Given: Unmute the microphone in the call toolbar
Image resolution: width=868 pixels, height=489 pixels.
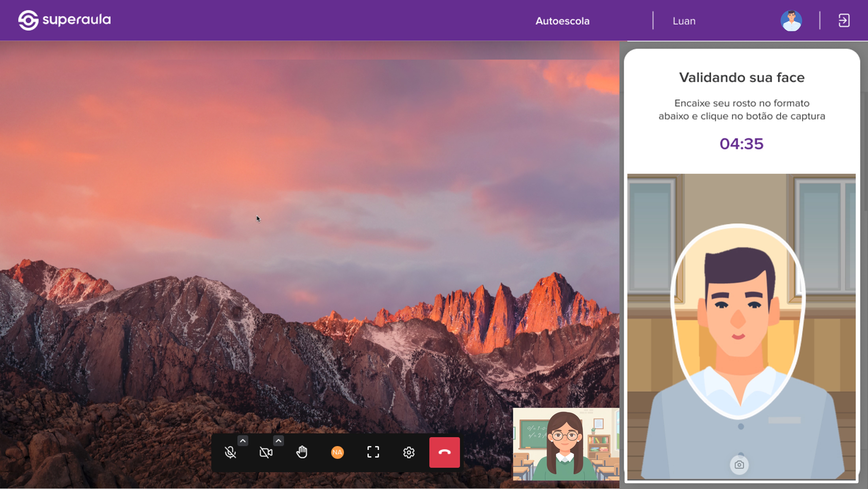Looking at the screenshot, I should (x=230, y=453).
